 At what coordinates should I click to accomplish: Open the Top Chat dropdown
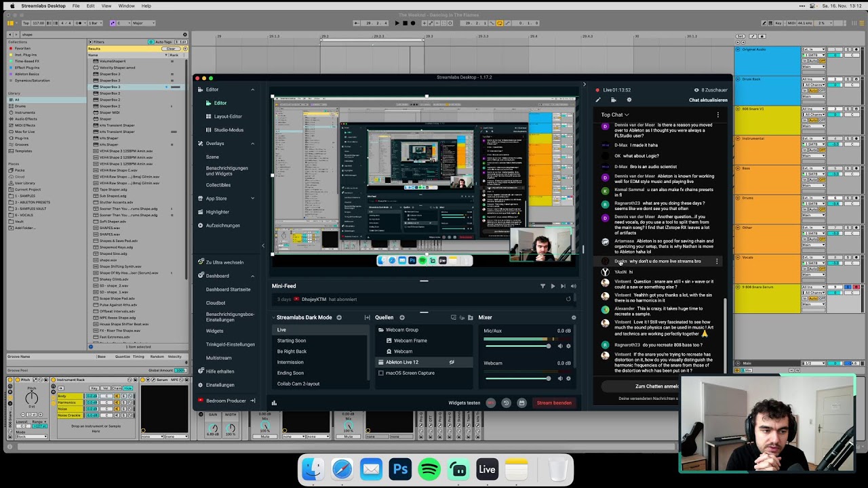[x=614, y=115]
